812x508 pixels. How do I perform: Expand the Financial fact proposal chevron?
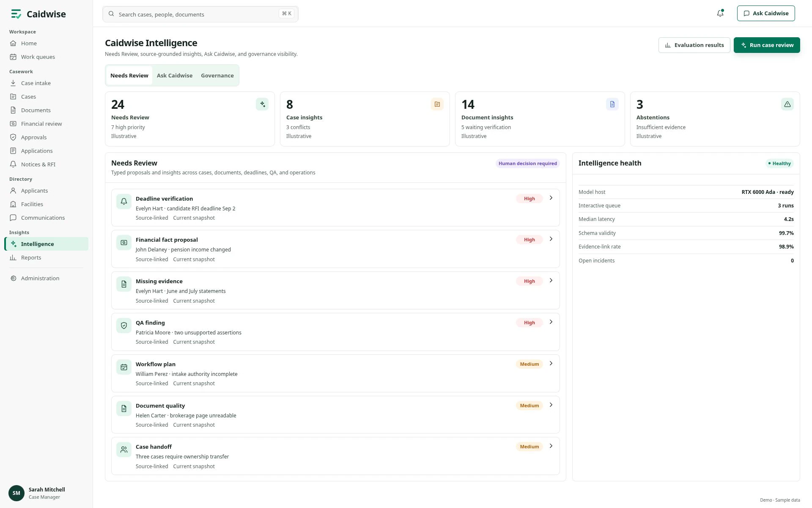(x=551, y=239)
